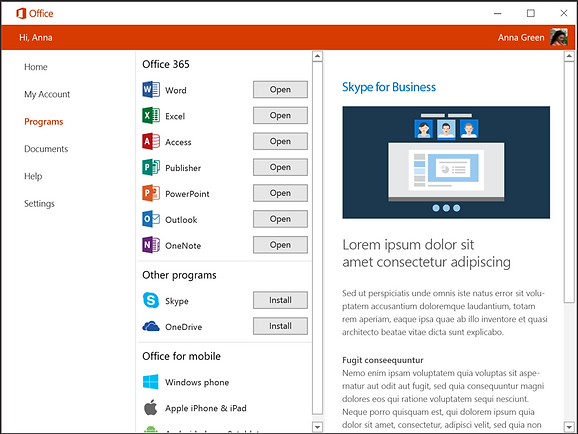The width and height of the screenshot is (578, 434).
Task: Open the Skype for Business link
Action: pyautogui.click(x=389, y=87)
